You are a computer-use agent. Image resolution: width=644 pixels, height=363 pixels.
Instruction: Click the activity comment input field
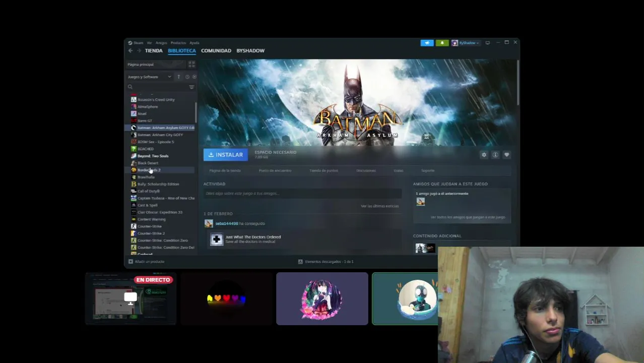click(302, 194)
